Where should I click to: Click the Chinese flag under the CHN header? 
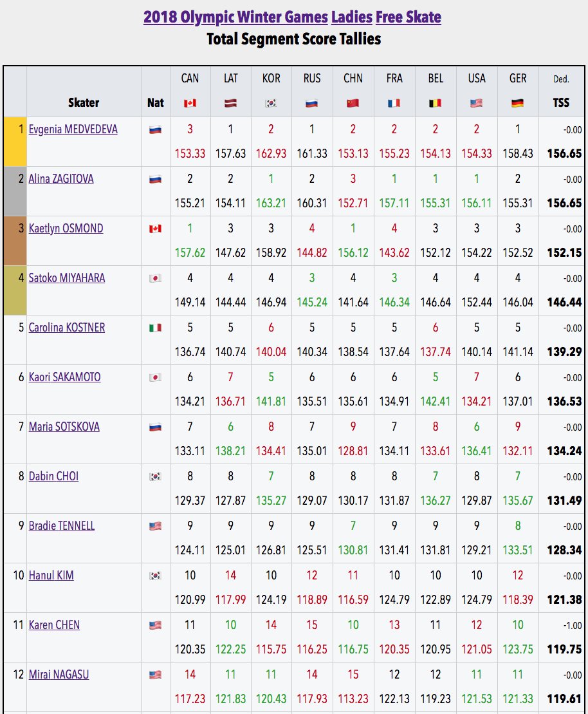[353, 103]
